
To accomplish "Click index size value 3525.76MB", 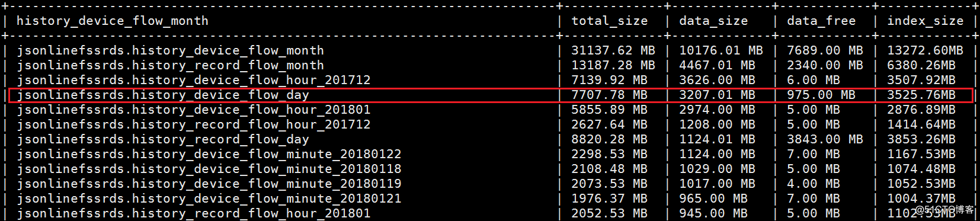I will pos(921,95).
